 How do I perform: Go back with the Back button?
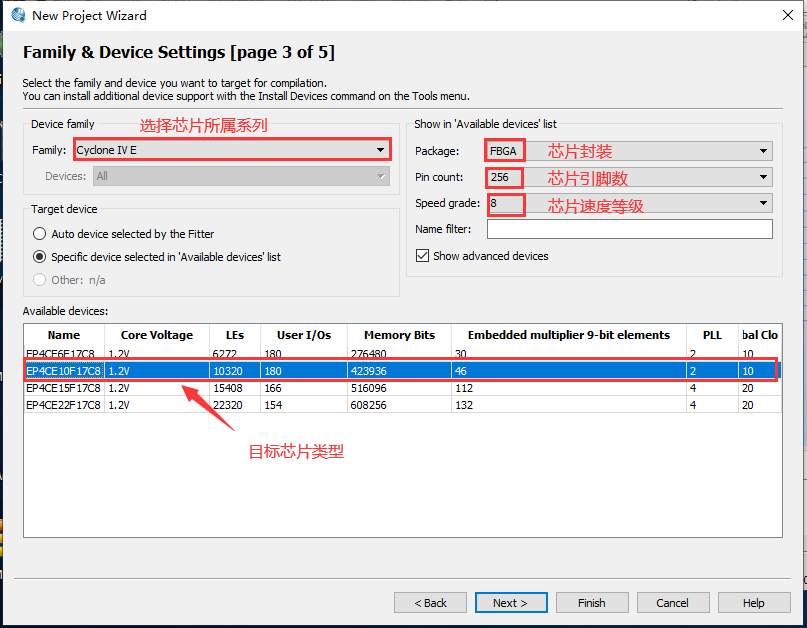pyautogui.click(x=430, y=603)
